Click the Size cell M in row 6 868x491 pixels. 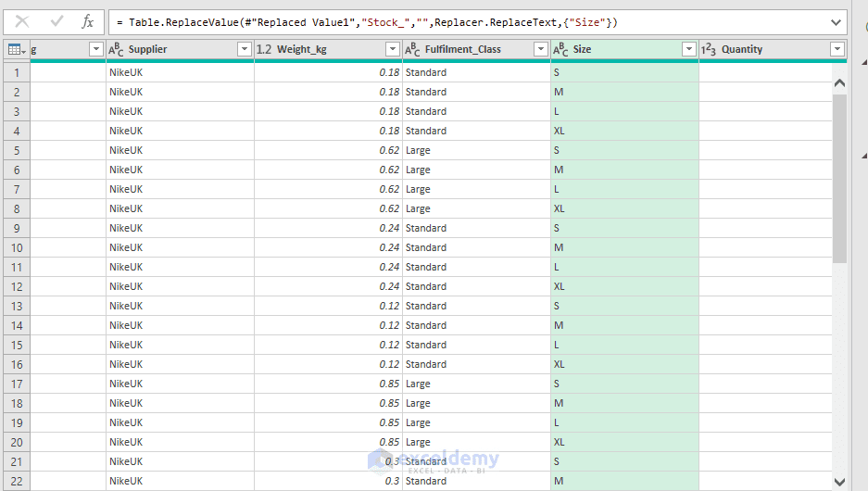click(x=625, y=170)
